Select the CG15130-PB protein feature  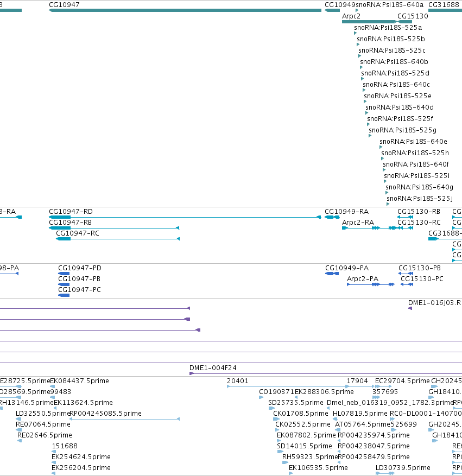(x=406, y=274)
